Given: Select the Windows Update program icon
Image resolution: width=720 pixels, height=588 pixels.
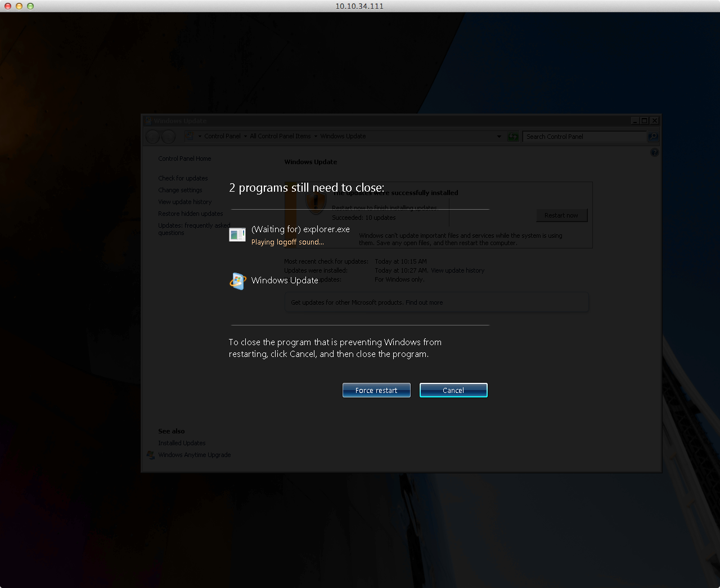Looking at the screenshot, I should click(238, 281).
